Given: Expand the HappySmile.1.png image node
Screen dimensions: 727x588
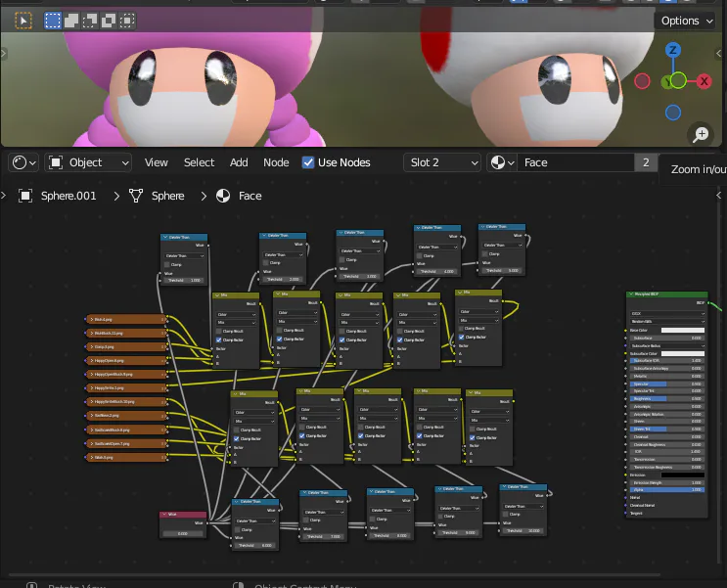Looking at the screenshot, I should 92,388.
